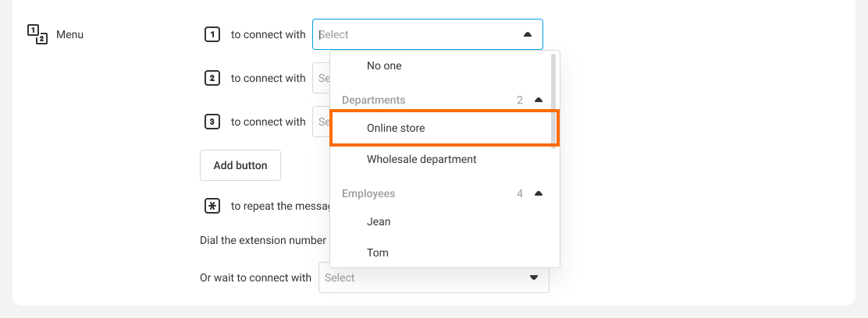Collapse the Employees group arrow
The height and width of the screenshot is (318, 868).
click(538, 193)
